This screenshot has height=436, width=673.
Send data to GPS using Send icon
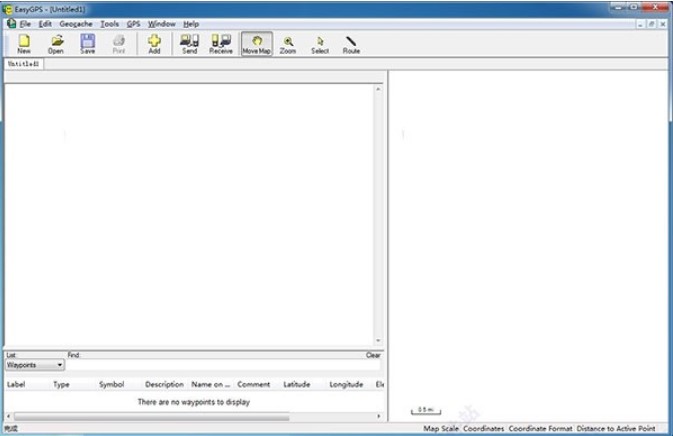pyautogui.click(x=189, y=44)
